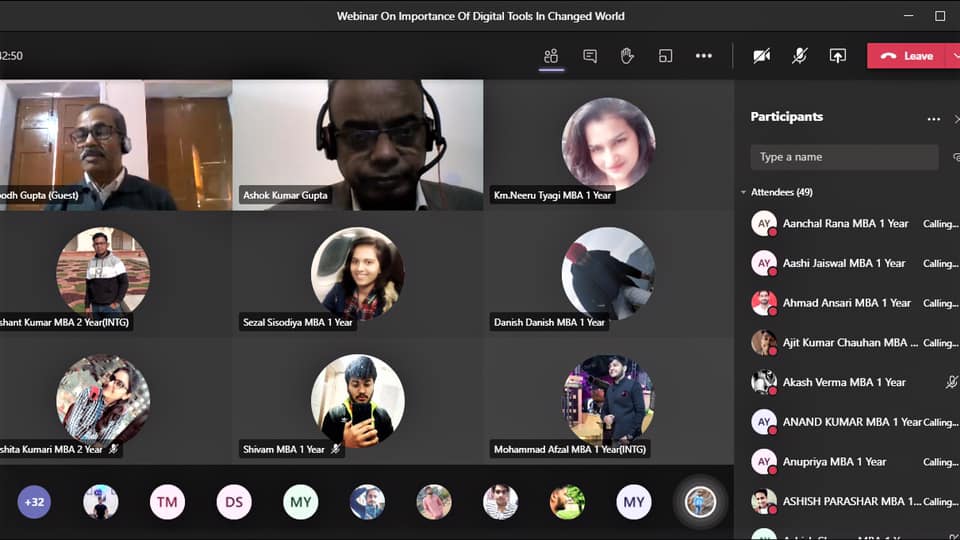Toggle the camera on or off
This screenshot has height=540, width=960.
click(x=762, y=56)
